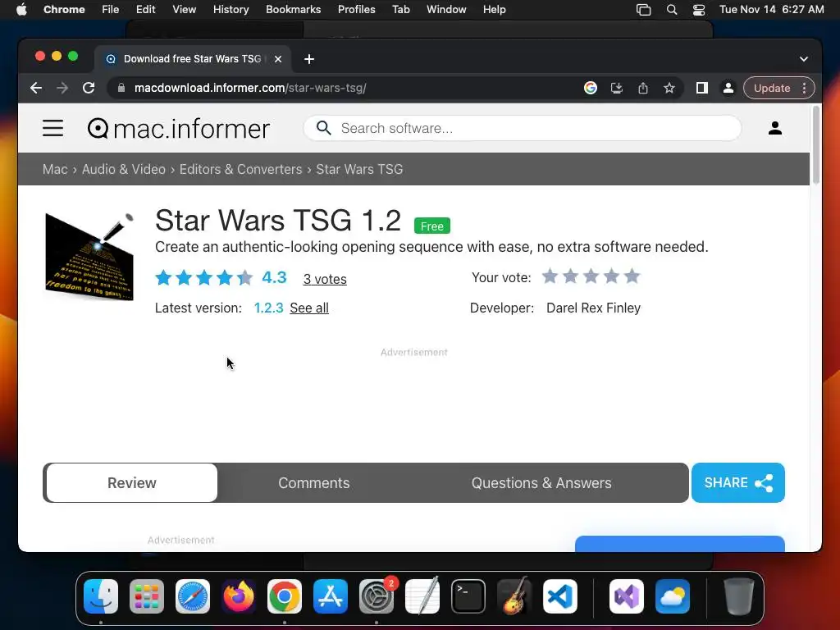Open the History menu
The width and height of the screenshot is (840, 630).
(231, 10)
